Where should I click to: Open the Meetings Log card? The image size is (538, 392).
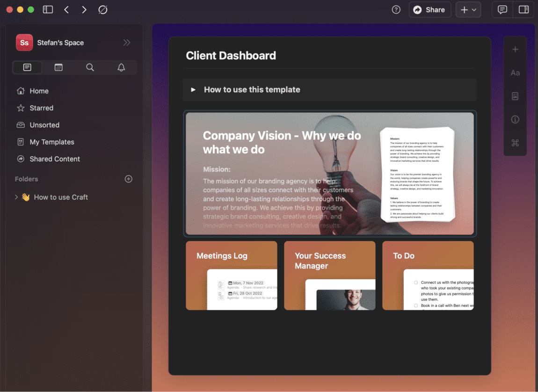tap(232, 276)
